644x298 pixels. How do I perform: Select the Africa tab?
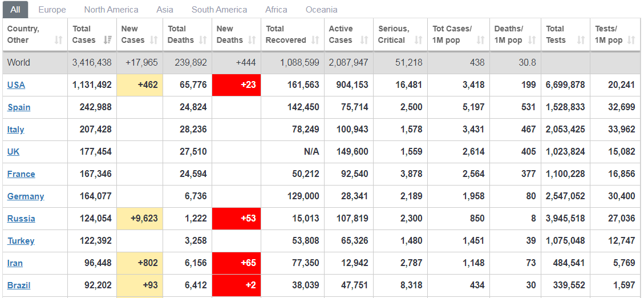pyautogui.click(x=277, y=10)
